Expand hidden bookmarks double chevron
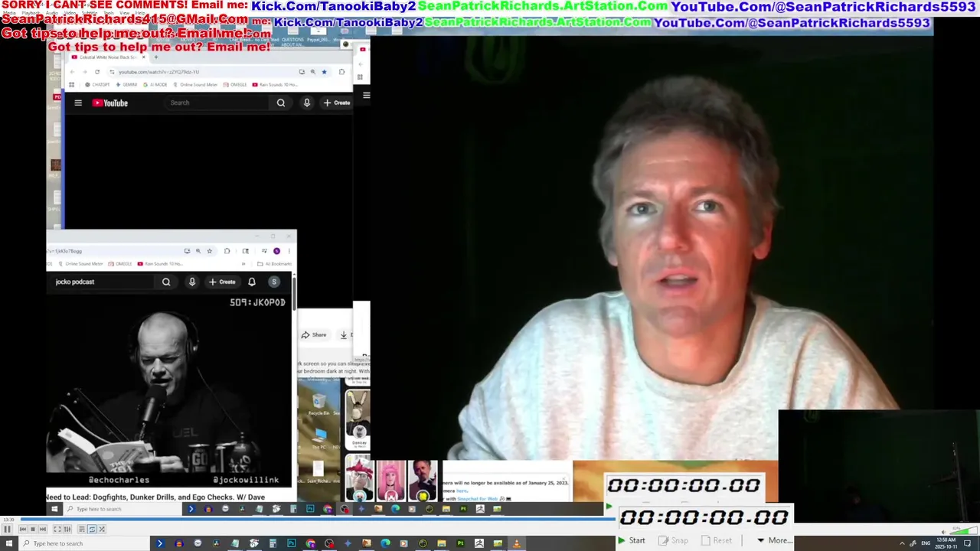This screenshot has height=551, width=980. [x=245, y=264]
